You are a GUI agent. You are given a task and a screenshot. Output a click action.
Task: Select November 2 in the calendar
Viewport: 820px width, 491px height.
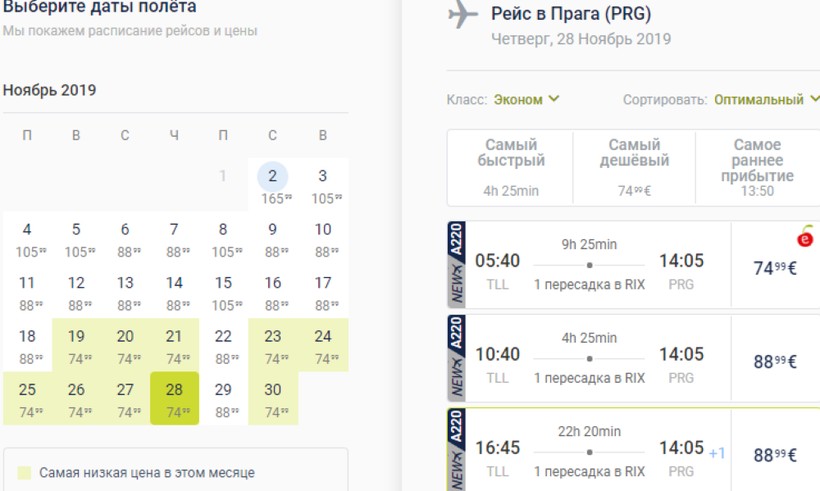point(272,185)
